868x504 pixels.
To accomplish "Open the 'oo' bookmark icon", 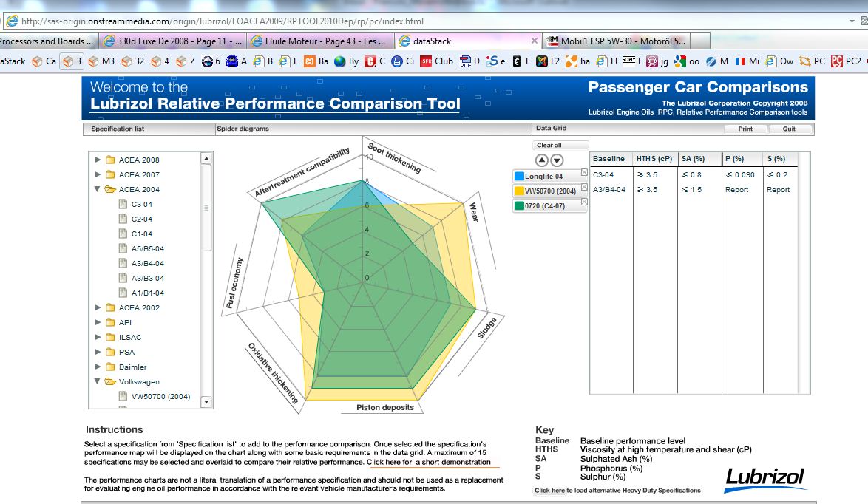I will (x=680, y=61).
